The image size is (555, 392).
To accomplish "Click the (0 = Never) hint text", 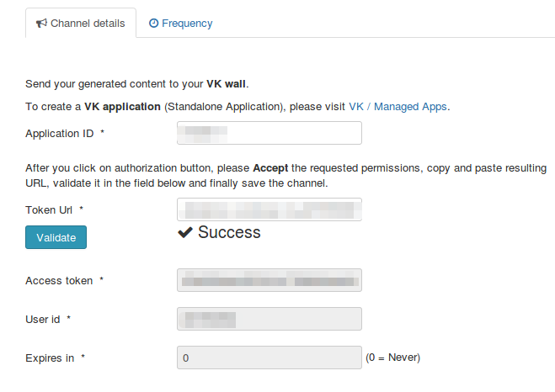I will [x=393, y=358].
